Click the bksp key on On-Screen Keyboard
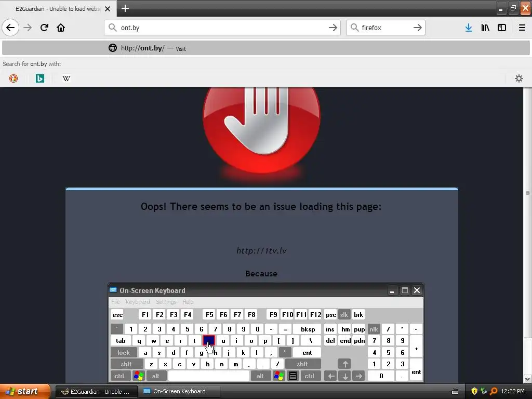The image size is (532, 399). click(308, 329)
